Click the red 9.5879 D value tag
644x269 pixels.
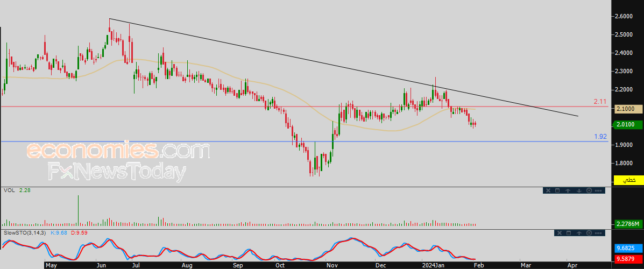click(627, 259)
